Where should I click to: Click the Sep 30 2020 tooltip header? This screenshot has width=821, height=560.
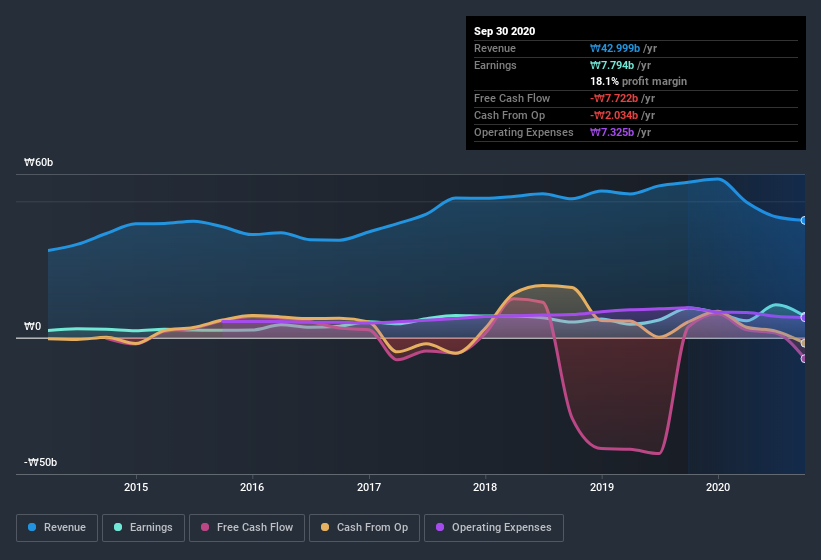(x=504, y=31)
